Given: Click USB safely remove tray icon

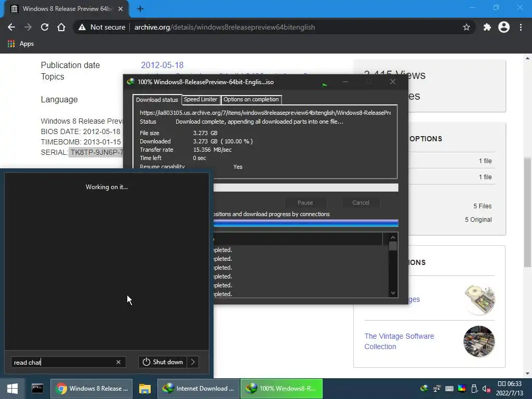Looking at the screenshot, I should click(474, 389).
